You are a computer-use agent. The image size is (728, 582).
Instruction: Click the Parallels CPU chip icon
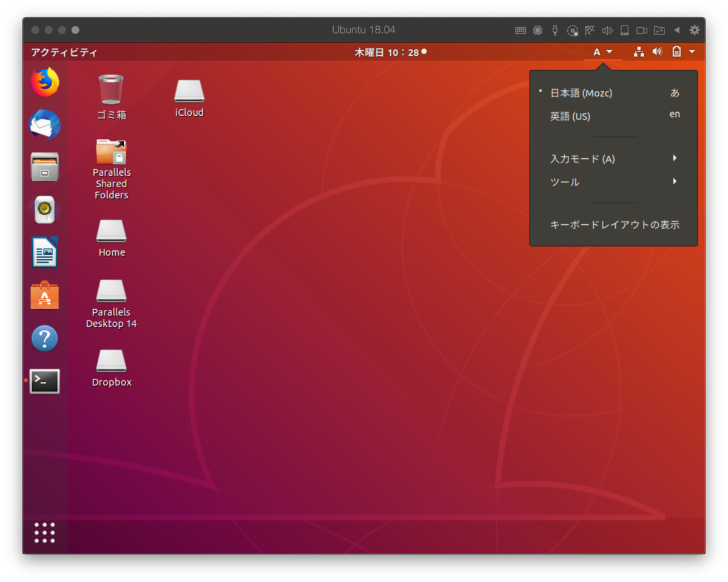pos(538,30)
